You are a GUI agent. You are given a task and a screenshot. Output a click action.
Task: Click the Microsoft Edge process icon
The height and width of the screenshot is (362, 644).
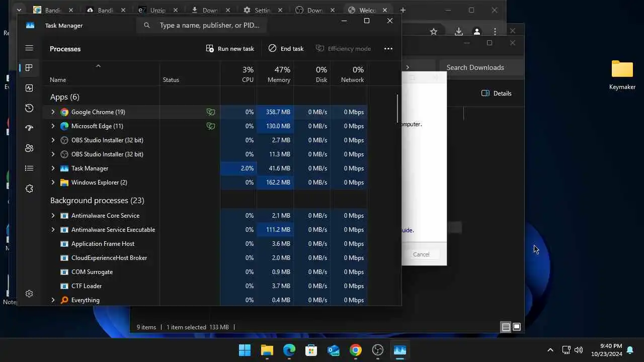pyautogui.click(x=64, y=126)
